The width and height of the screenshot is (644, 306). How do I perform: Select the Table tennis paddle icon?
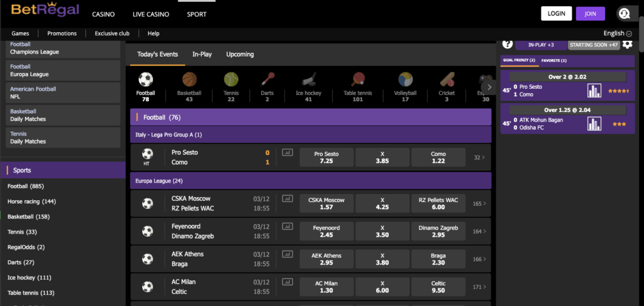[358, 79]
